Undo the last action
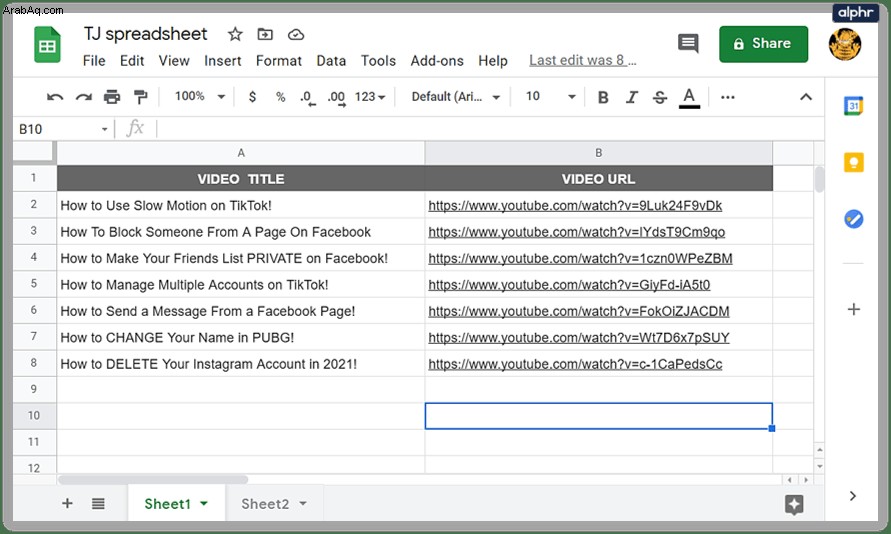 pos(55,97)
